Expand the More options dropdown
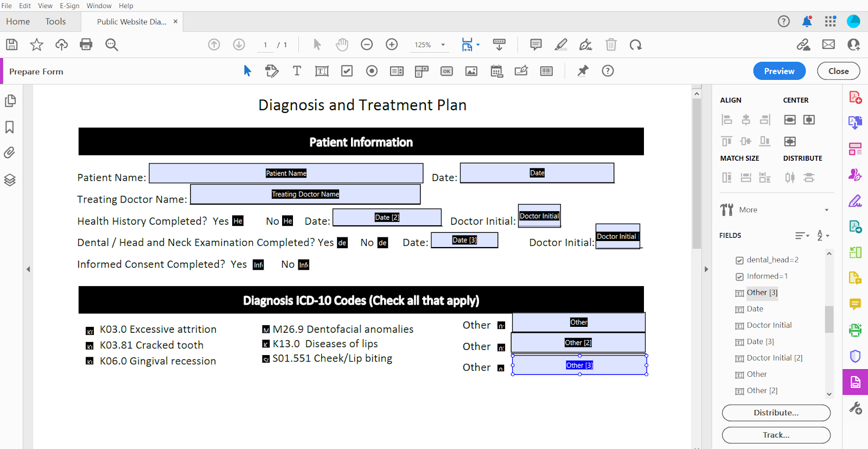868x449 pixels. (826, 210)
